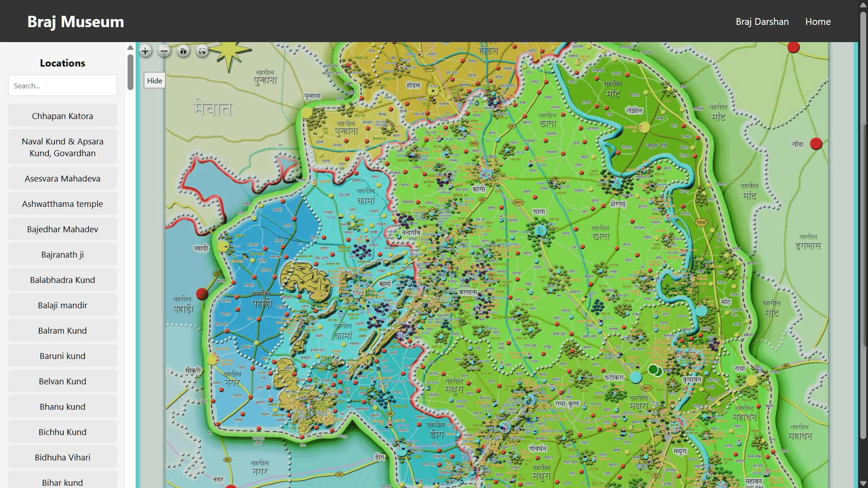The image size is (868, 488).
Task: Select Naval Kund & Apsara Kund, Govardhan
Action: (x=62, y=147)
